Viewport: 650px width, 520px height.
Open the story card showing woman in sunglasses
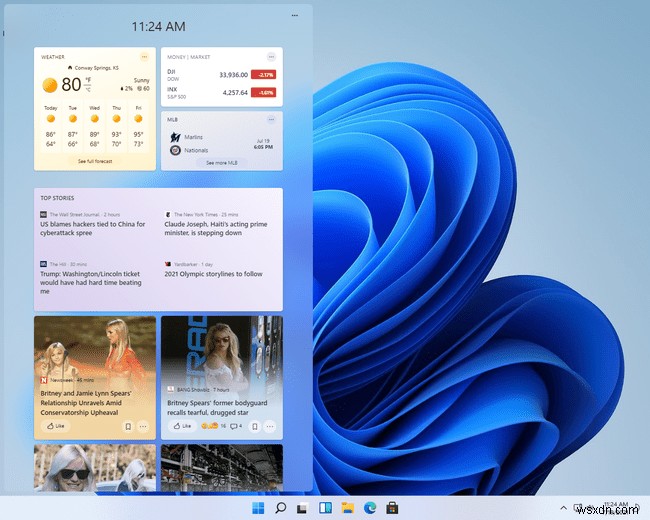(95, 468)
